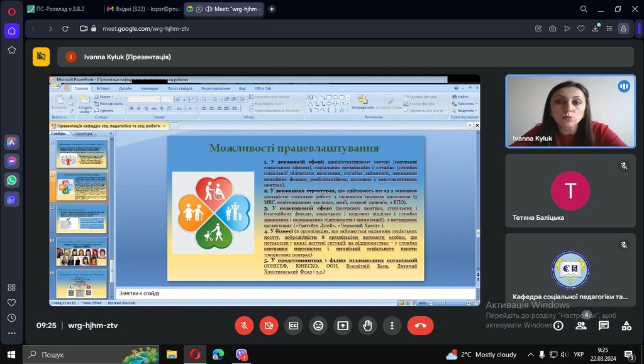
Task: Show the participants list panel
Action: (x=580, y=326)
